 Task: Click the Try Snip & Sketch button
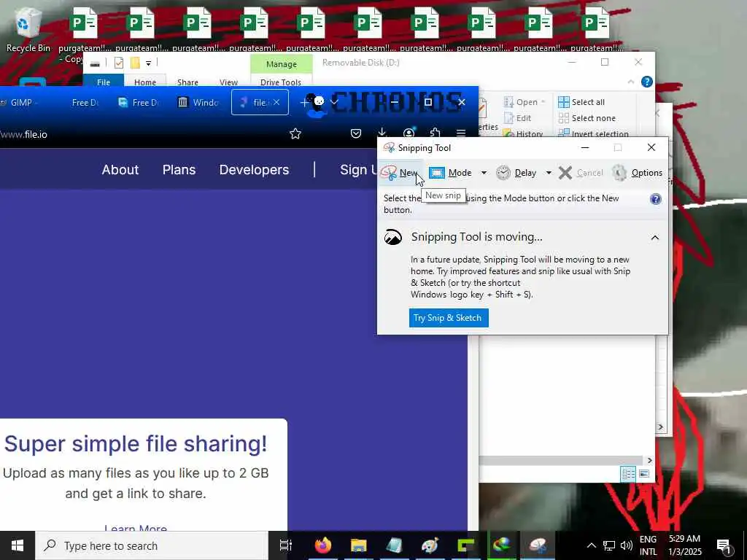(x=449, y=318)
